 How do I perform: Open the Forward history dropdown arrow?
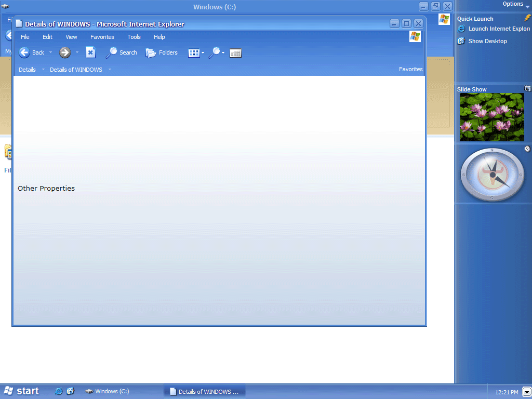77,52
